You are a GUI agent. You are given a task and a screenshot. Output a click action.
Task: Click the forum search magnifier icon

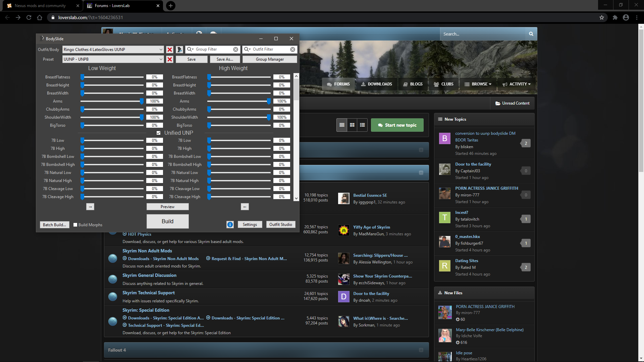(531, 34)
